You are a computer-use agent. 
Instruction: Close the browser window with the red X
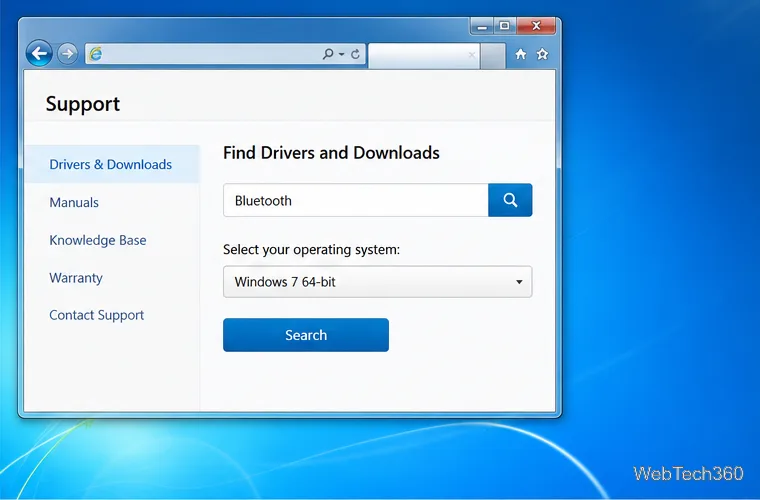tap(536, 26)
